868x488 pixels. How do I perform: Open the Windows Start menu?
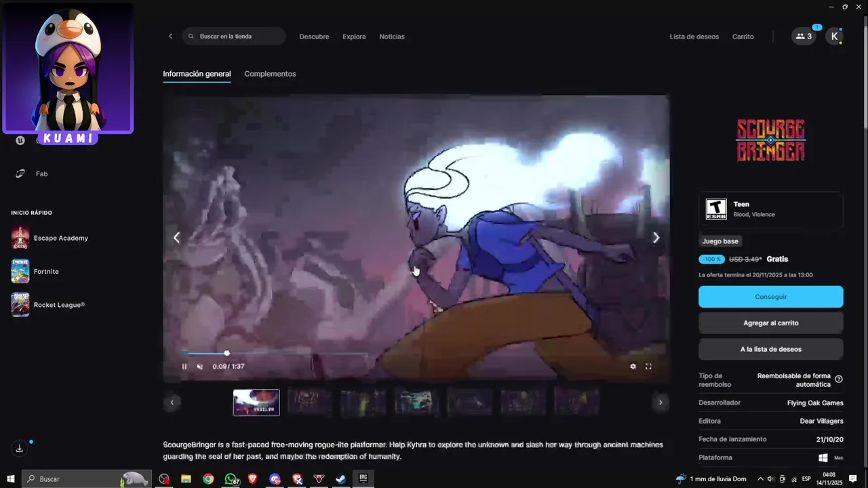tap(10, 479)
